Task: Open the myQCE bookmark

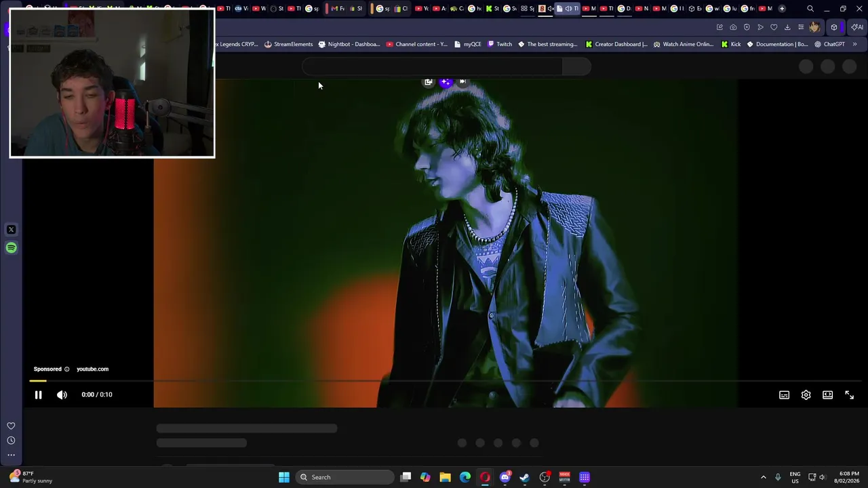Action: [x=467, y=44]
